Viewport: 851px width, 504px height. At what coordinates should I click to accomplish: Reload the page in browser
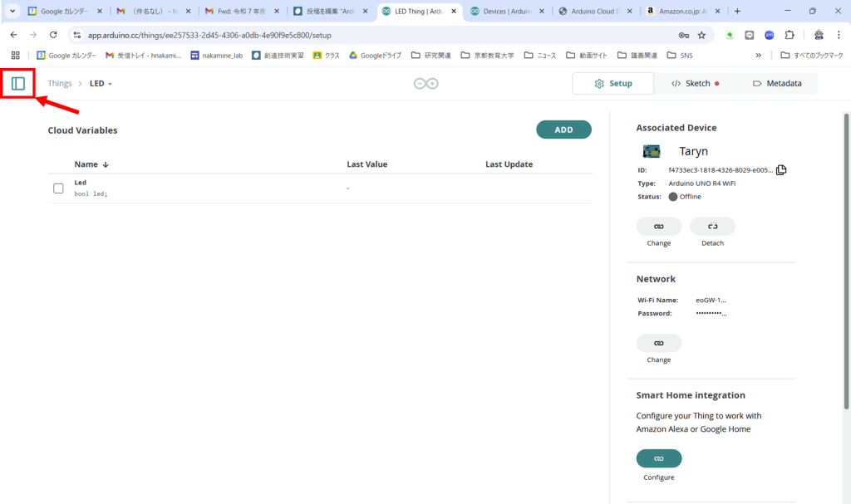tap(54, 36)
